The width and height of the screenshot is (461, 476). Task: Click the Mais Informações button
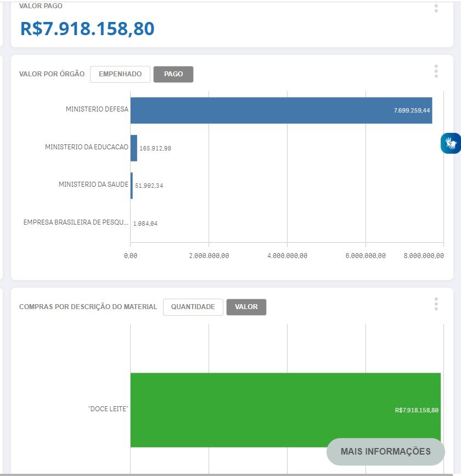point(385,451)
